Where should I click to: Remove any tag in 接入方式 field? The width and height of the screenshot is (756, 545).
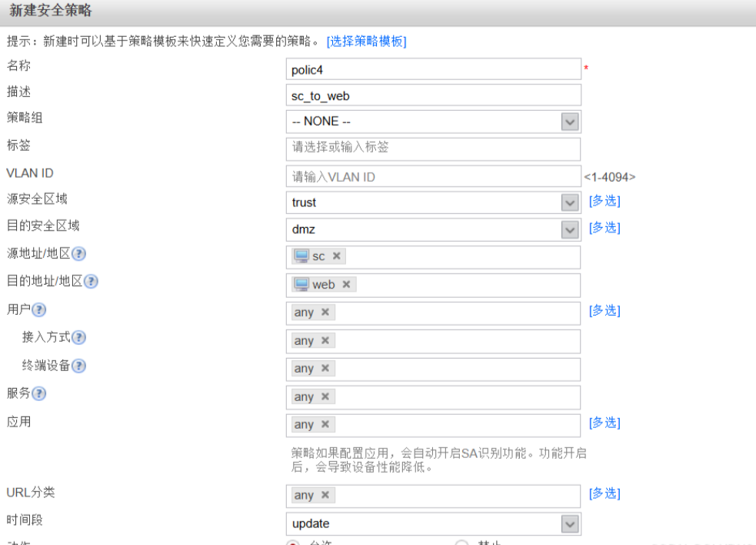pos(325,340)
